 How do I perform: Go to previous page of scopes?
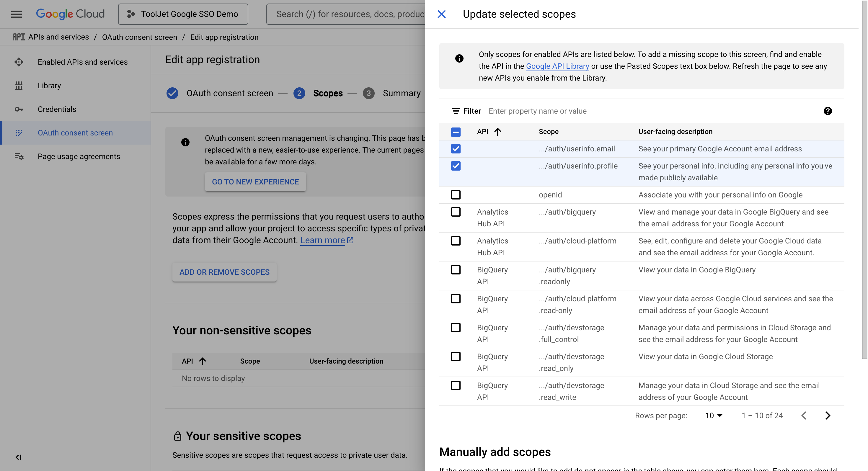coord(804,416)
